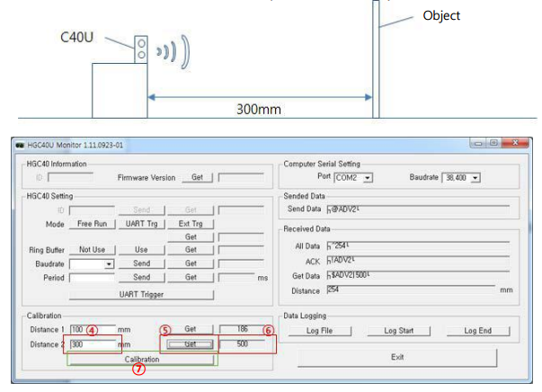
Task: Expand the serial Baudrate 38,400 dropdown
Action: 463,178
